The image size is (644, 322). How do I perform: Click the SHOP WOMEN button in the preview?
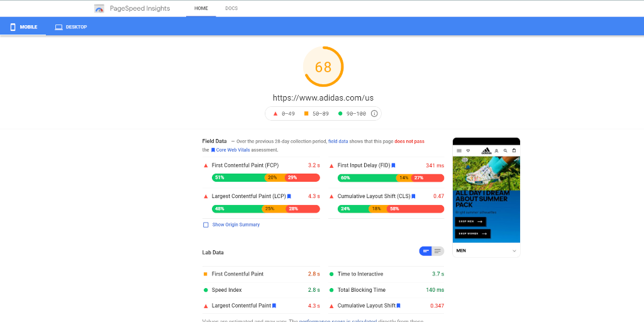coord(473,234)
